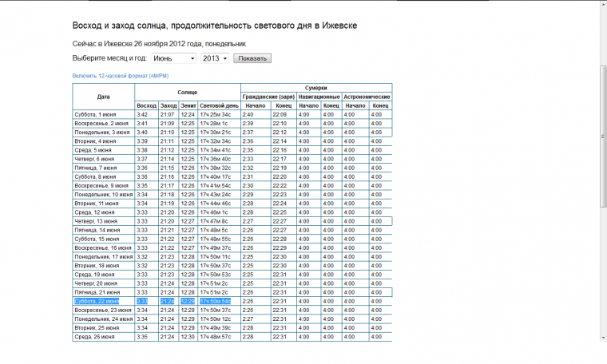Click the Заход column header
This screenshot has height=364, width=607.
(168, 105)
